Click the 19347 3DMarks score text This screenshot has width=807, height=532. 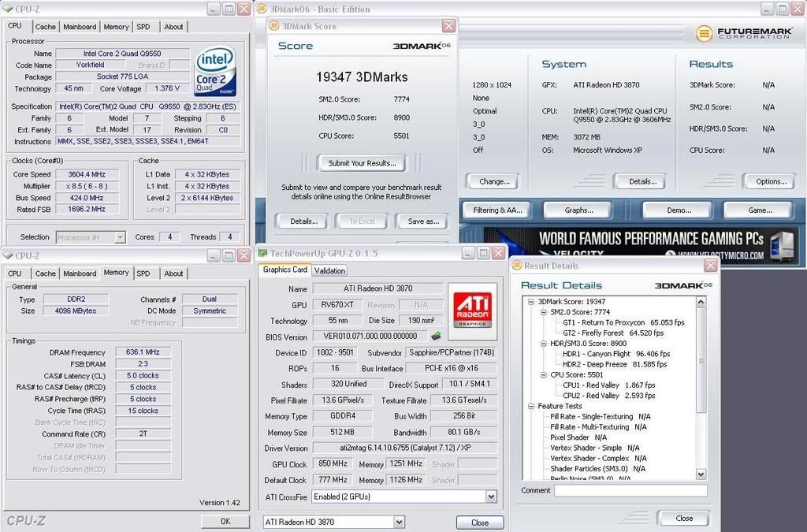point(362,77)
